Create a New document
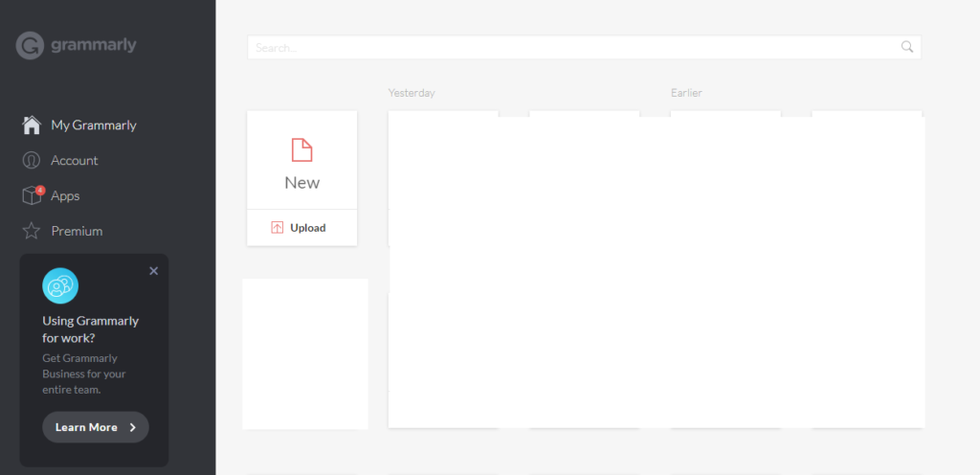 tap(301, 160)
